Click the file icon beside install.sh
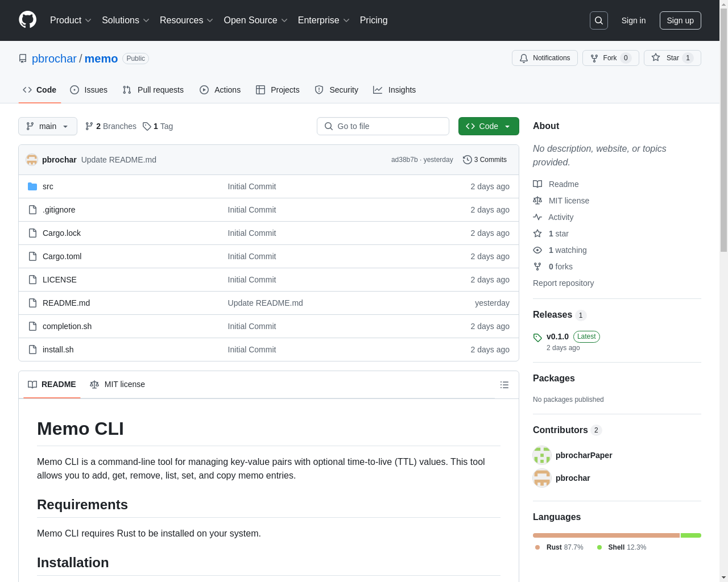728x582 pixels. point(32,350)
